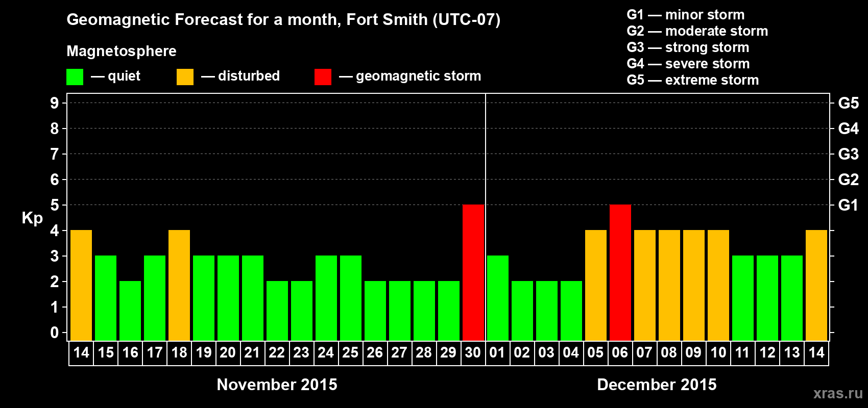Click the Kp value 2 on the axis
The width and height of the screenshot is (868, 408).
55,282
